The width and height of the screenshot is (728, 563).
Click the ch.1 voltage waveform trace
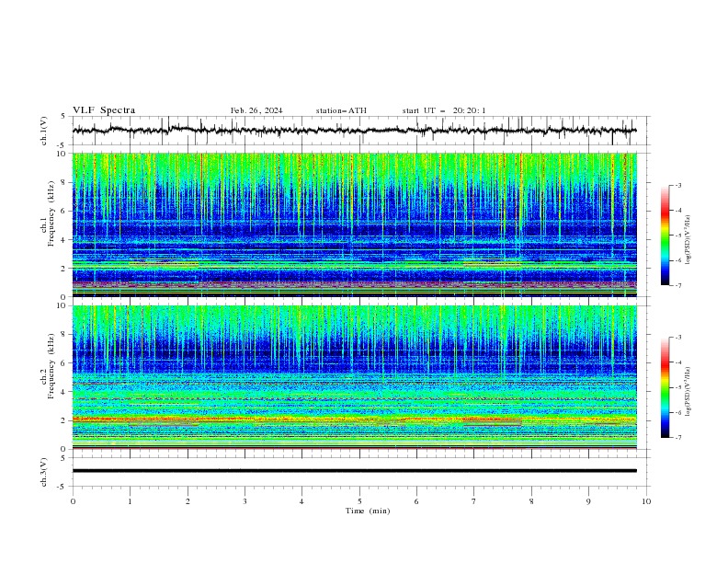point(355,131)
